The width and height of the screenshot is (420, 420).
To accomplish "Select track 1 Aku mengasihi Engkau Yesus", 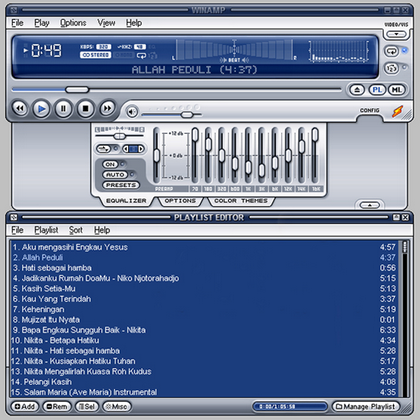I will tap(204, 247).
